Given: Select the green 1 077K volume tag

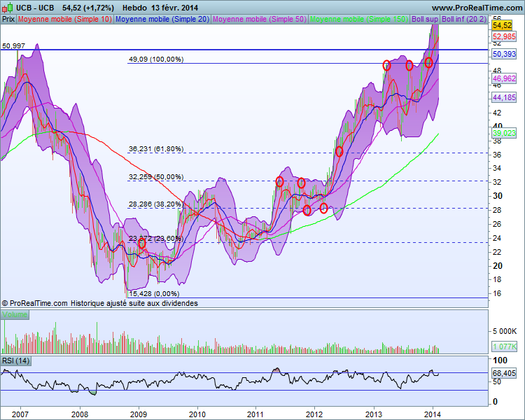Looking at the screenshot, I should [504, 346].
